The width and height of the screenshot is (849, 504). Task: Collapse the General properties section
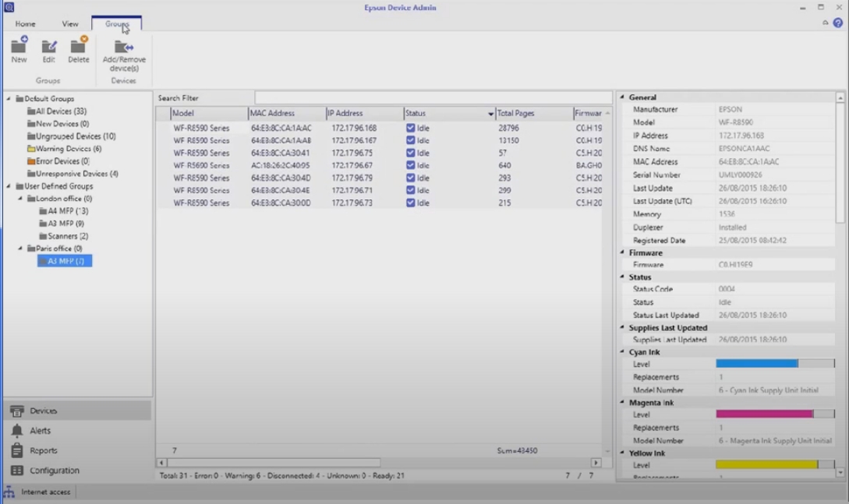[622, 97]
